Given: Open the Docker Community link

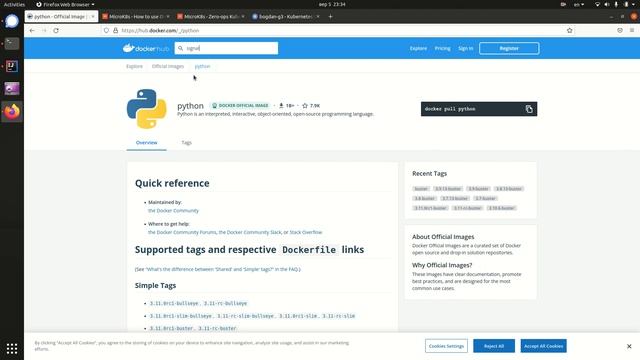Looking at the screenshot, I should point(173,211).
